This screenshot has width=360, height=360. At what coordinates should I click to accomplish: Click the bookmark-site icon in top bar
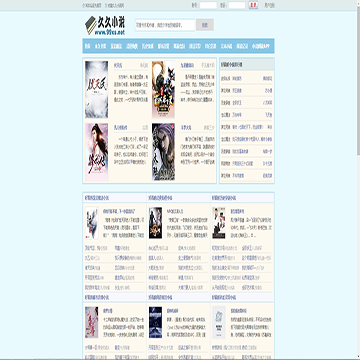tap(106, 5)
